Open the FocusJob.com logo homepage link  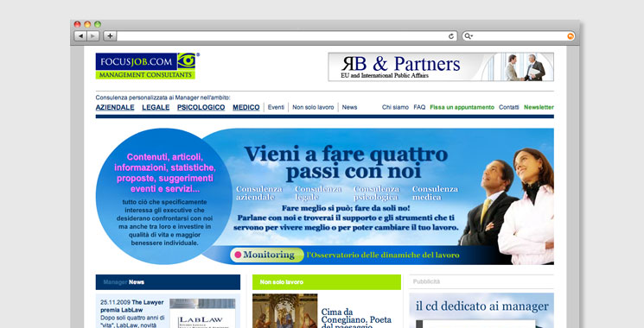(x=148, y=66)
